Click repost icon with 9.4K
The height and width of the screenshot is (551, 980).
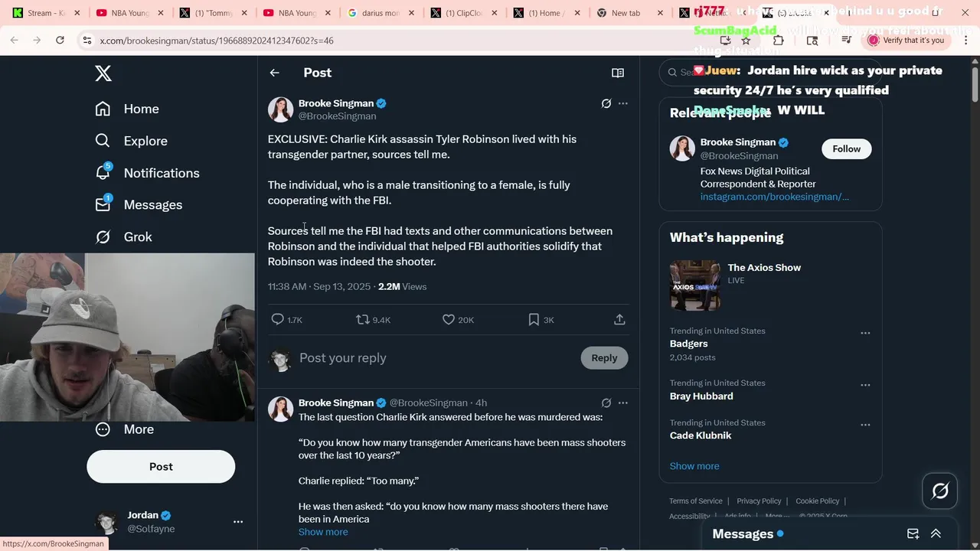click(363, 319)
